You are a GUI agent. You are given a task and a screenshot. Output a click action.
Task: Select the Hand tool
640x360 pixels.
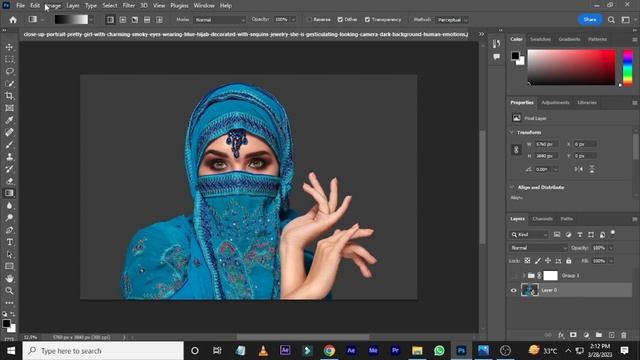tap(9, 278)
